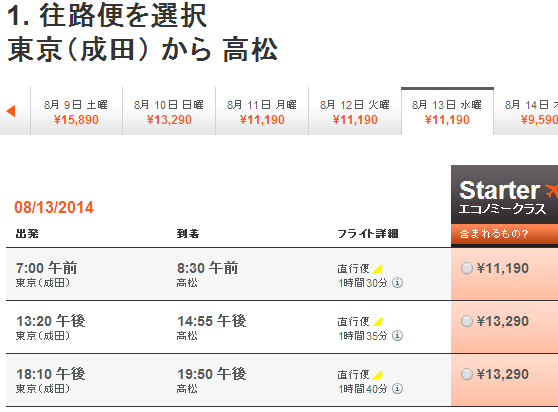Viewport: 558px width, 412px height.
Task: Switch to the 8月 11日 月曜 date tab
Action: point(262,111)
